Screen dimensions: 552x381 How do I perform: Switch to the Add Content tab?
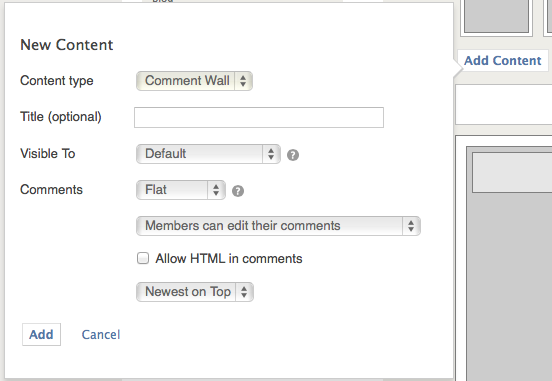click(502, 61)
